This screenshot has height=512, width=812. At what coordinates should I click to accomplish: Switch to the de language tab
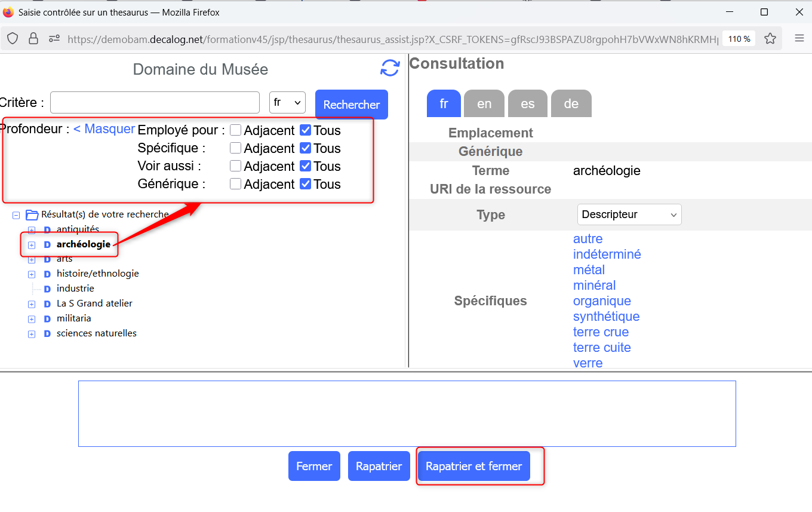(571, 104)
